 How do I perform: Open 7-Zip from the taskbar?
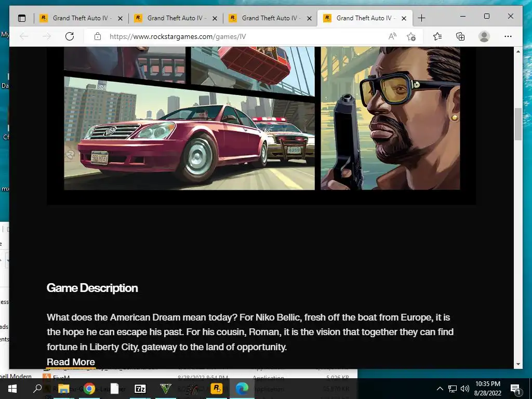[140, 389]
